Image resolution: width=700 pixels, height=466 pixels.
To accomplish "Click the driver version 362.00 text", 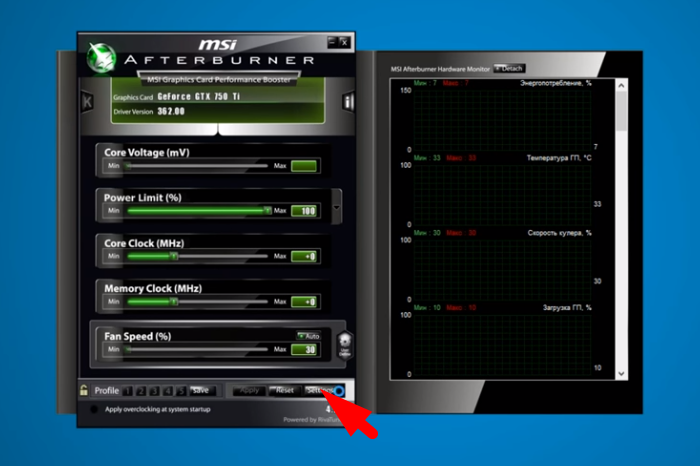I will 171,111.
